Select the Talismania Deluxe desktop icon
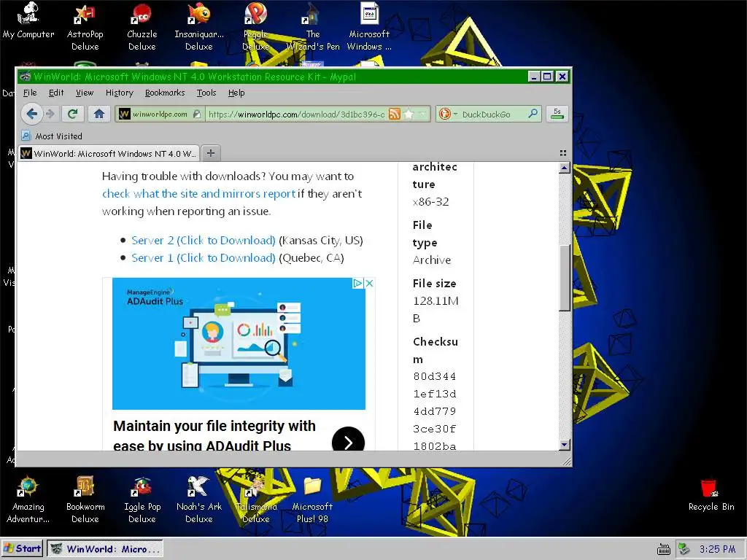747x560 pixels. tap(256, 500)
